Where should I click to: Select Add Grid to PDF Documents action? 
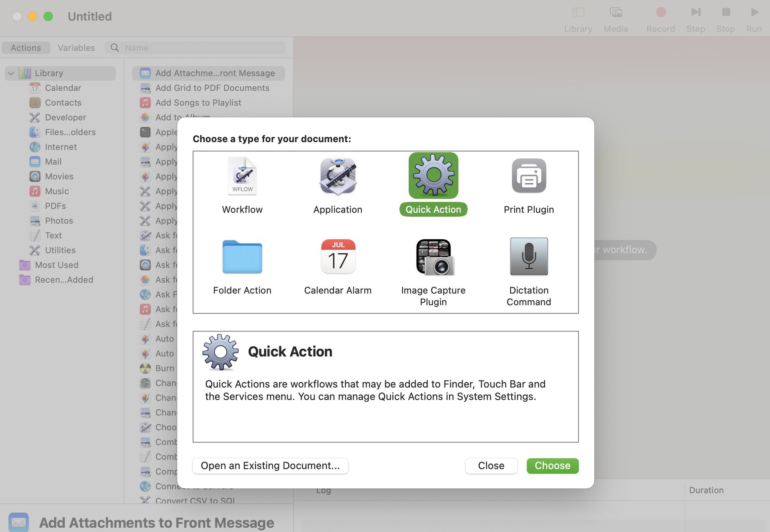coord(212,88)
